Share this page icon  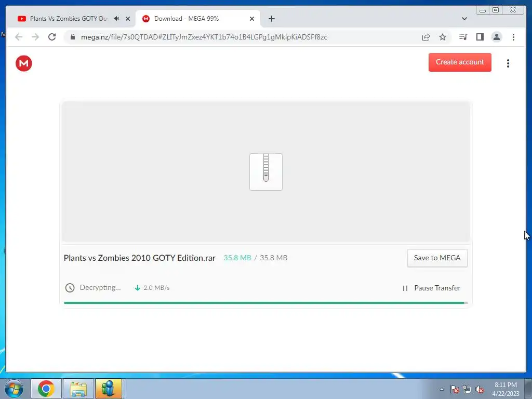click(426, 37)
